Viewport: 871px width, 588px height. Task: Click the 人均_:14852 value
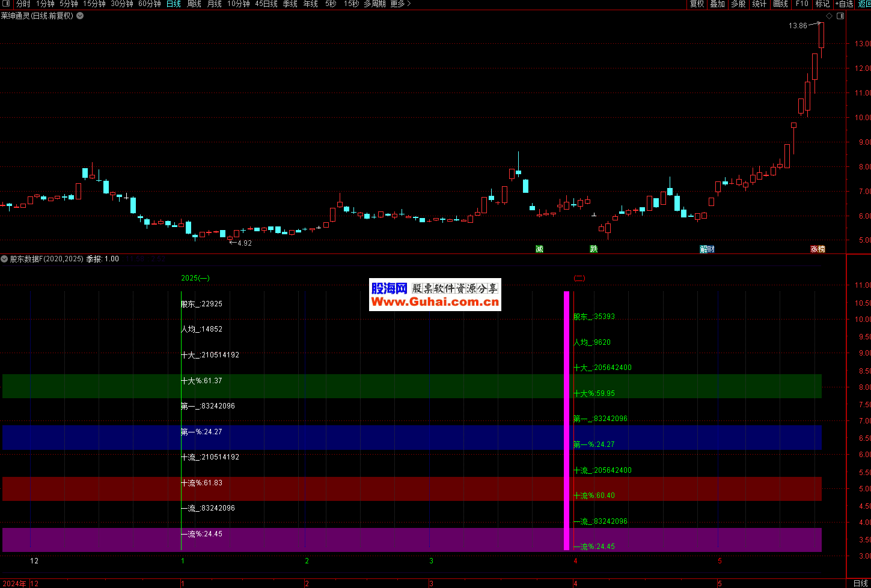point(201,329)
